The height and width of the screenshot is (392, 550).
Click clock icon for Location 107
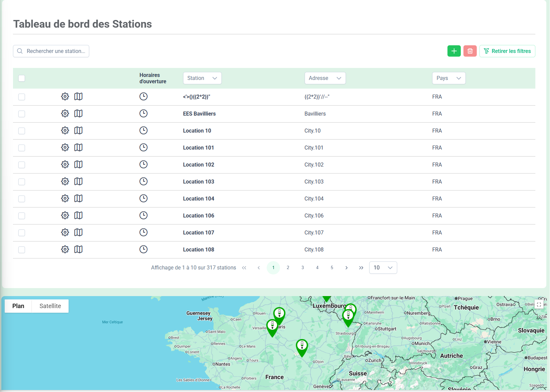coord(143,232)
